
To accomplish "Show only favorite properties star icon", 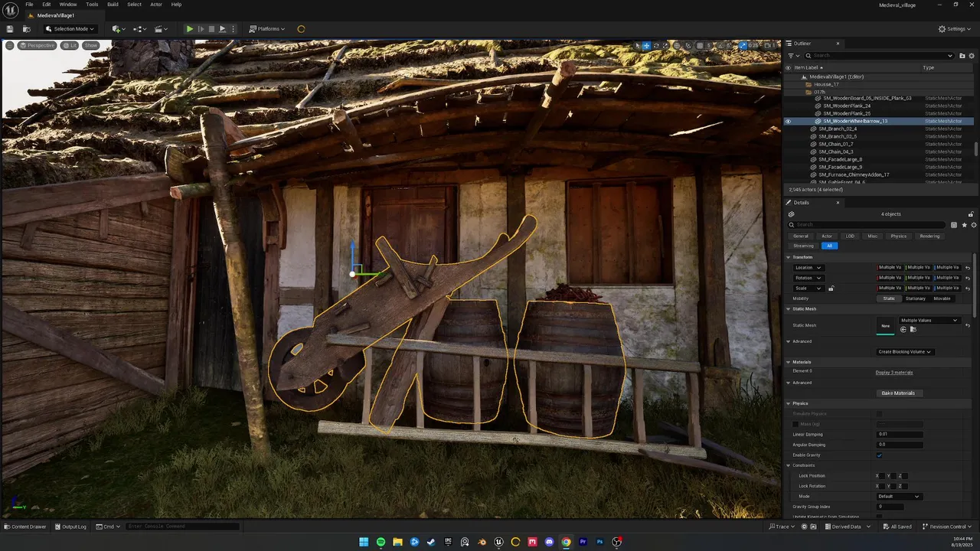I will coord(964,225).
